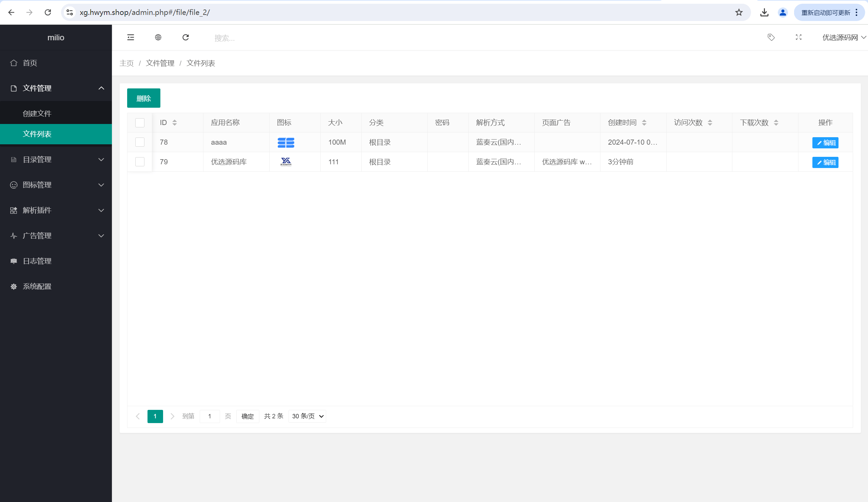Viewport: 868px width, 502px height.
Task: Reload the page from browser toolbar
Action: (48, 13)
